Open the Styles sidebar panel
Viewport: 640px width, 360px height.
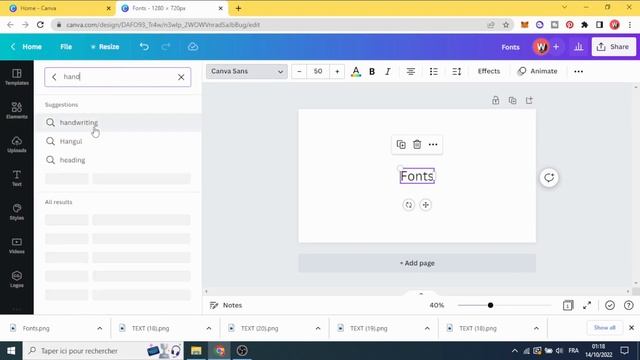(17, 212)
